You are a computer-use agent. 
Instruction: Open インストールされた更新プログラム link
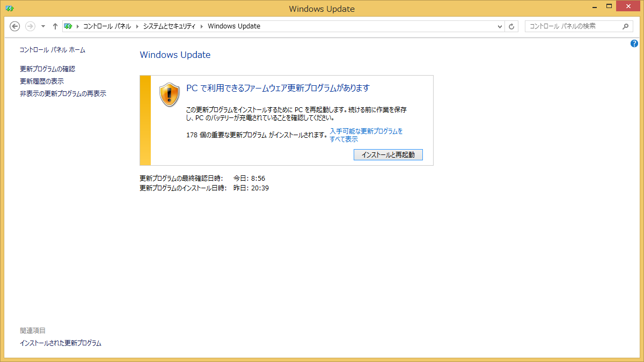tap(61, 343)
